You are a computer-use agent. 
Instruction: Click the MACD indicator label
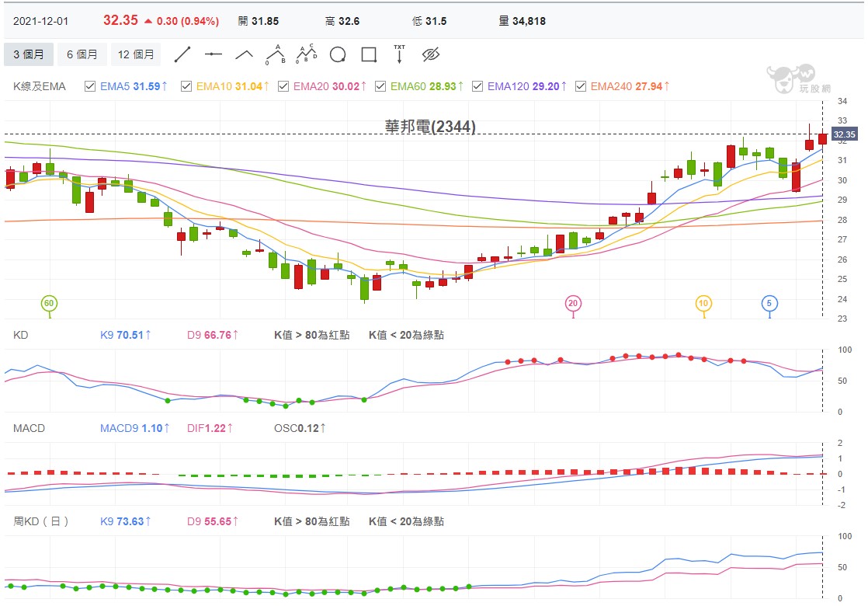point(29,428)
